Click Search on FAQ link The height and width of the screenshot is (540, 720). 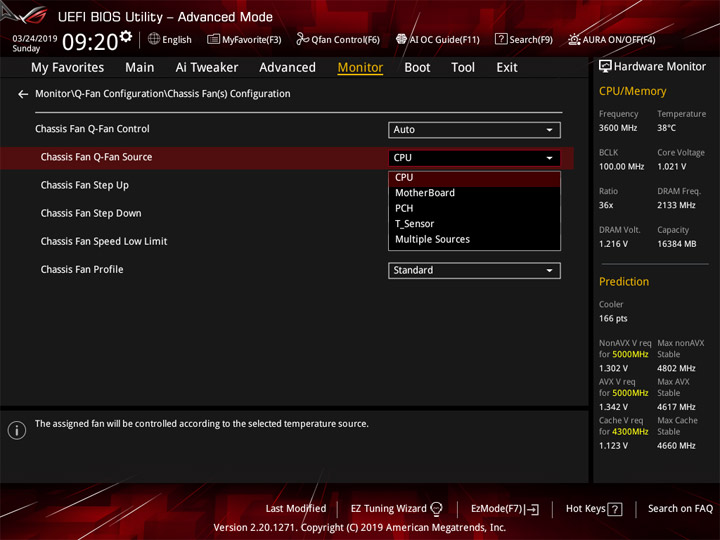tap(680, 509)
